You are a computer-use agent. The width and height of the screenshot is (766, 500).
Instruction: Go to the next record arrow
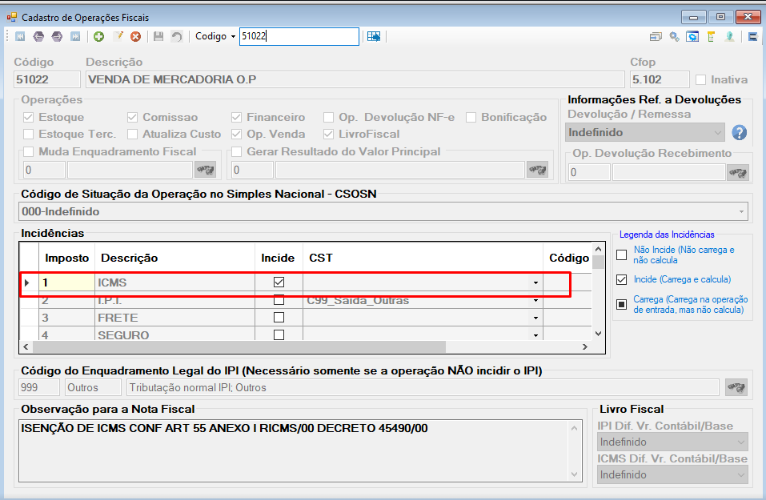tap(57, 37)
